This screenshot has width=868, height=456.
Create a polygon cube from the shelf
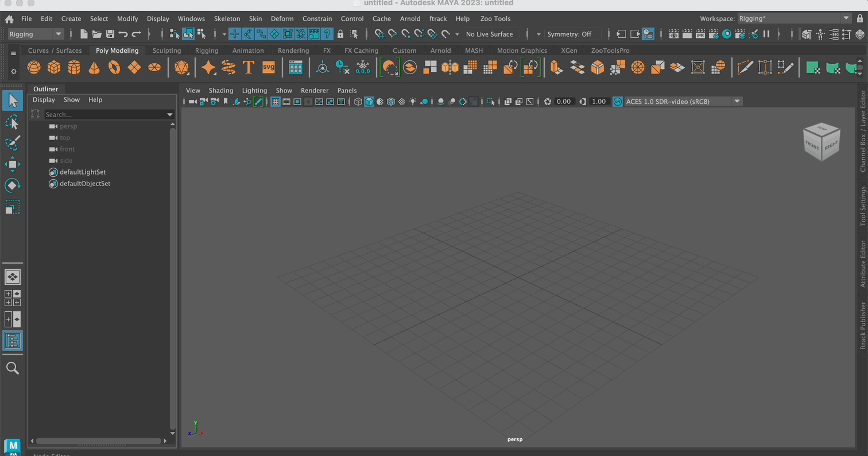pos(55,67)
